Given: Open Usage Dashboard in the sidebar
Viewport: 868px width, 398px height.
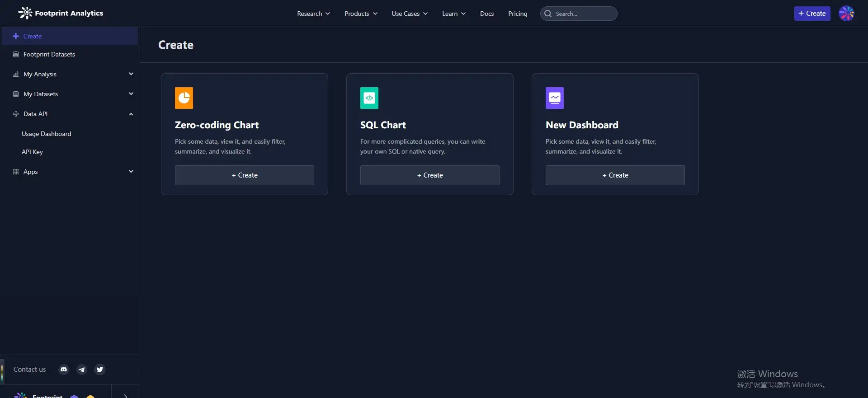Looking at the screenshot, I should (x=47, y=134).
